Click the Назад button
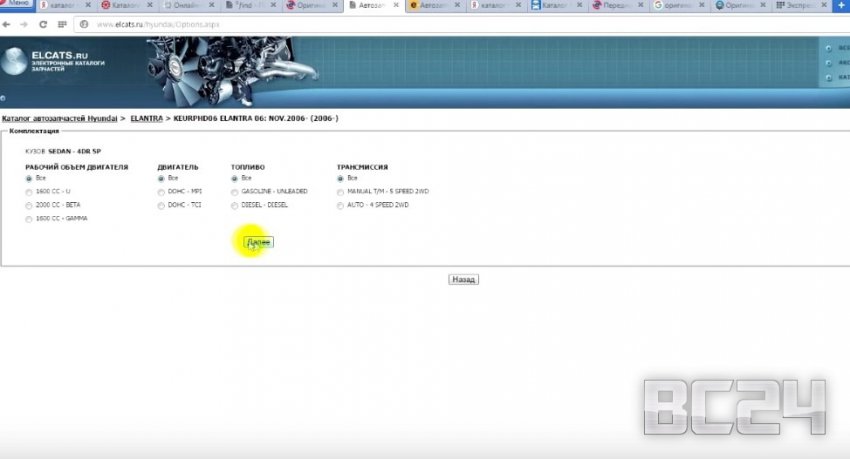This screenshot has width=850, height=459. (x=463, y=280)
